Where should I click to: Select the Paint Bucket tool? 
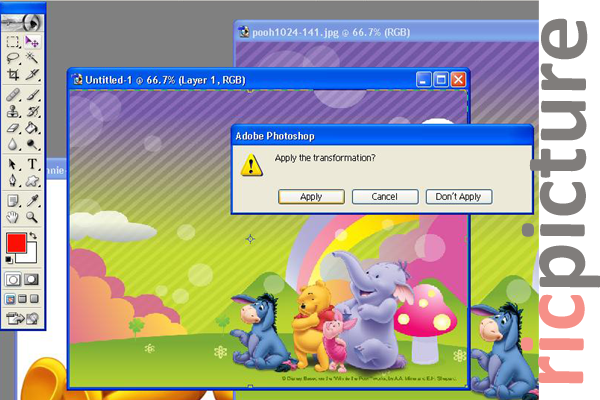click(32, 127)
